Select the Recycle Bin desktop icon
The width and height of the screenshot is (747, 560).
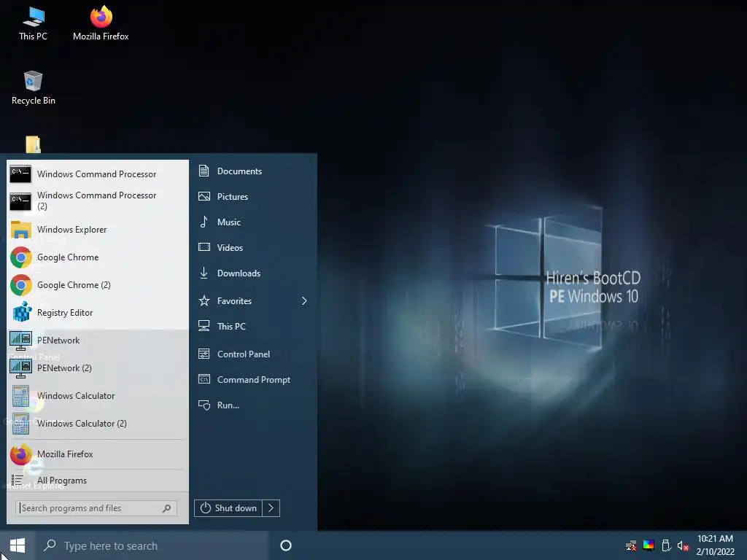click(33, 88)
